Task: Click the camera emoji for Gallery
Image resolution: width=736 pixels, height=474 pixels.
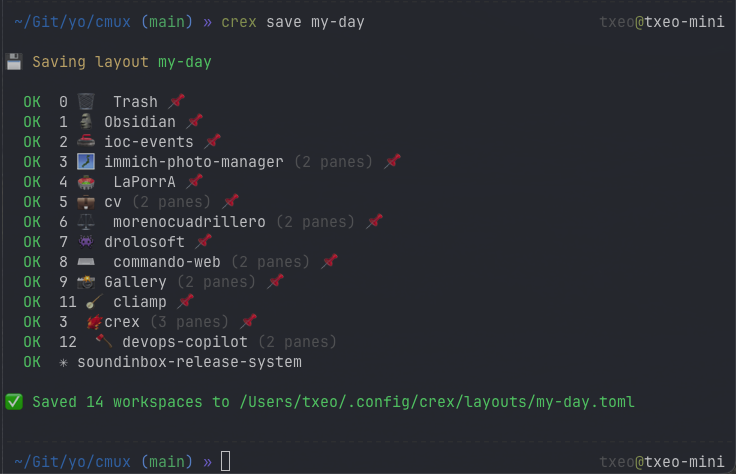Action: coord(86,282)
